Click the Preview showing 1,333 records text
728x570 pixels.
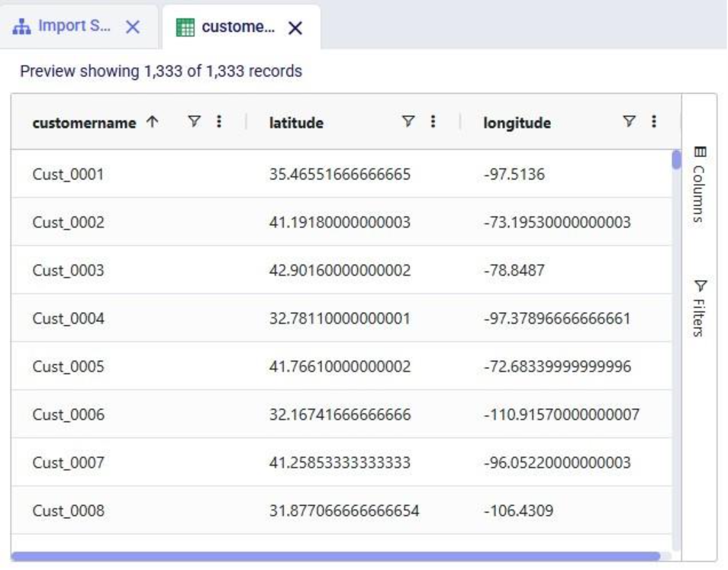[x=161, y=72]
